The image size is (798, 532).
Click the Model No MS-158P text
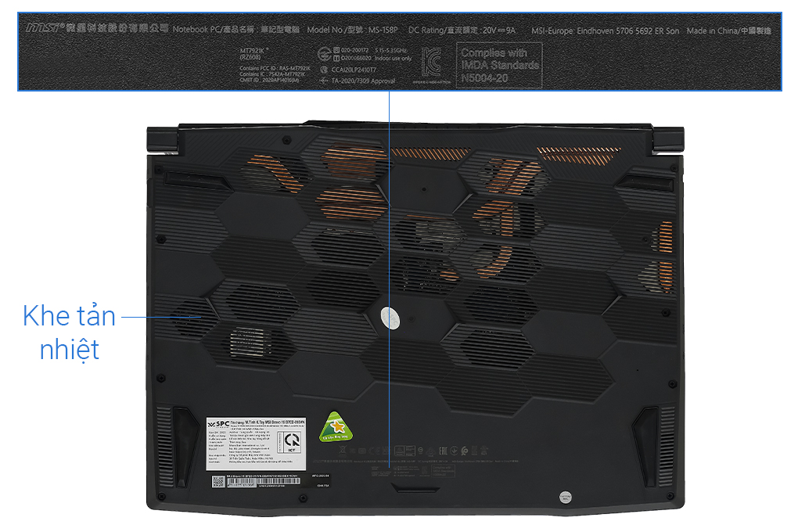tap(352, 30)
